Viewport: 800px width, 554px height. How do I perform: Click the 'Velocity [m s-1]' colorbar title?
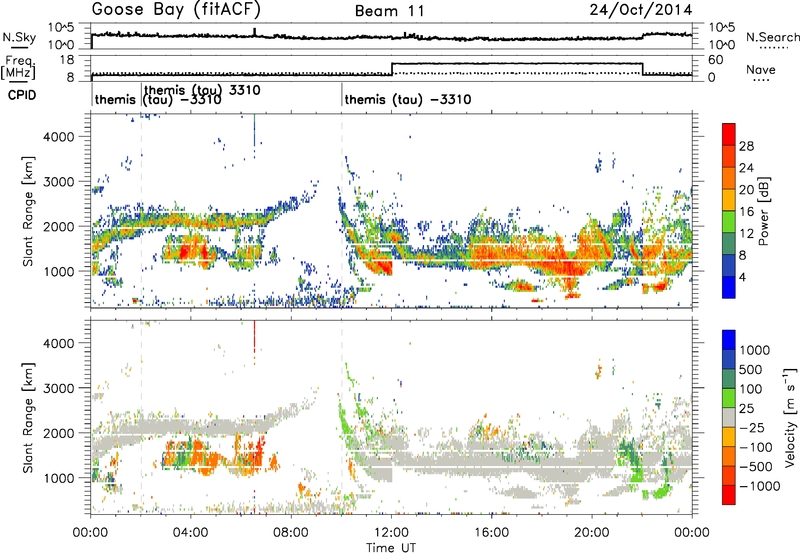[790, 417]
